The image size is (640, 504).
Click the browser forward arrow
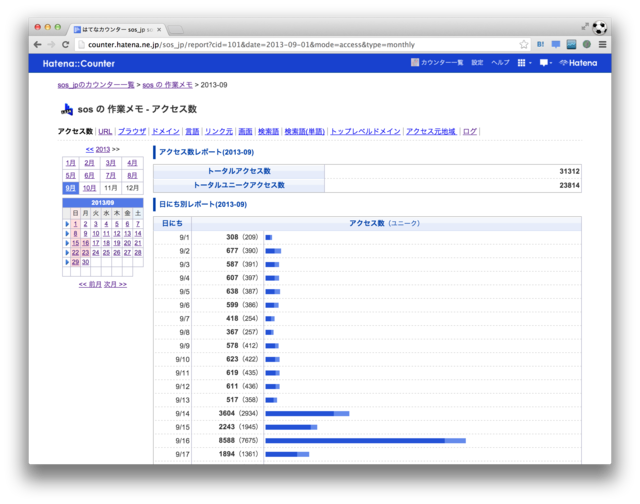point(51,44)
